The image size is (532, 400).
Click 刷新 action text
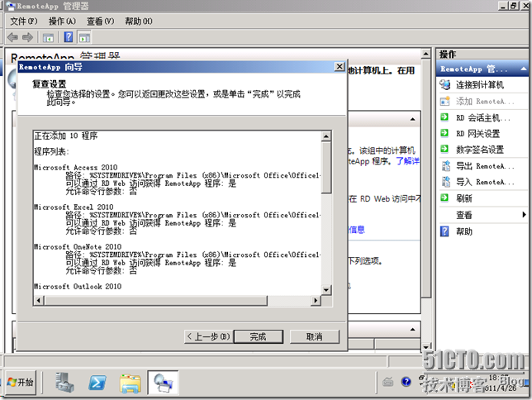[x=463, y=198]
